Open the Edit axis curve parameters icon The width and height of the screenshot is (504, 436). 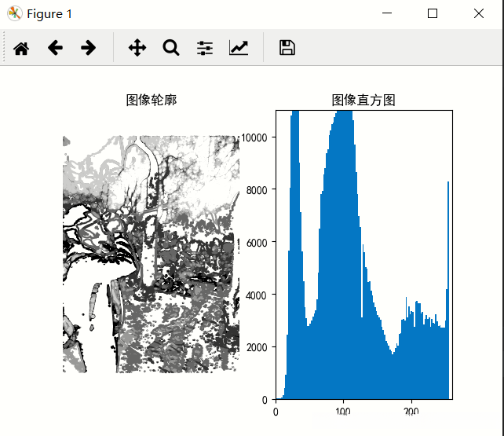(239, 48)
